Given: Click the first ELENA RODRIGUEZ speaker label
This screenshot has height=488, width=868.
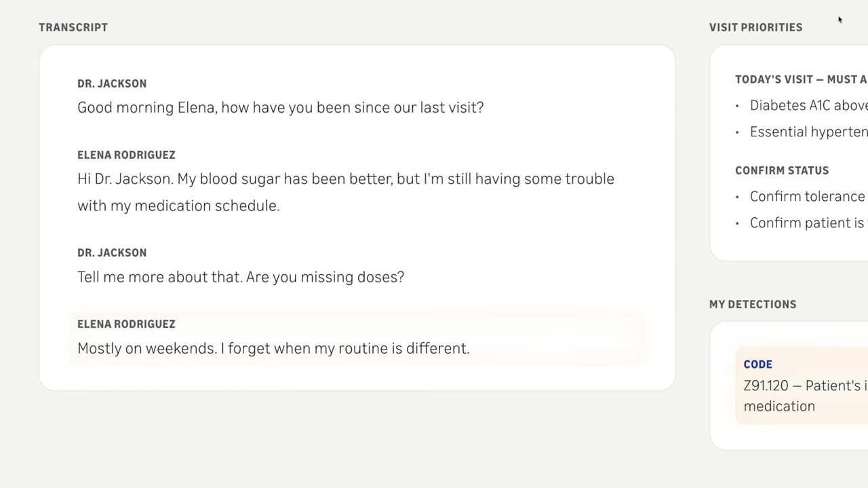Looking at the screenshot, I should pyautogui.click(x=126, y=155).
